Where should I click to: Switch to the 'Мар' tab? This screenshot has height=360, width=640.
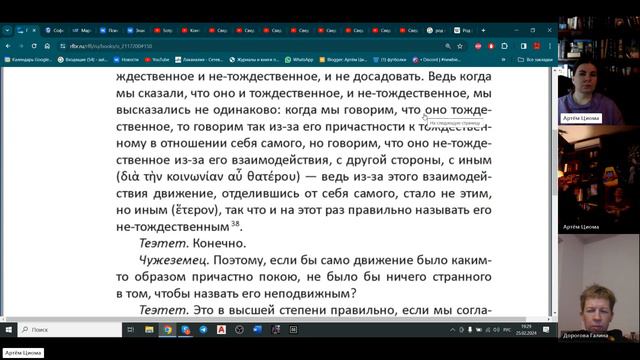(x=82, y=30)
